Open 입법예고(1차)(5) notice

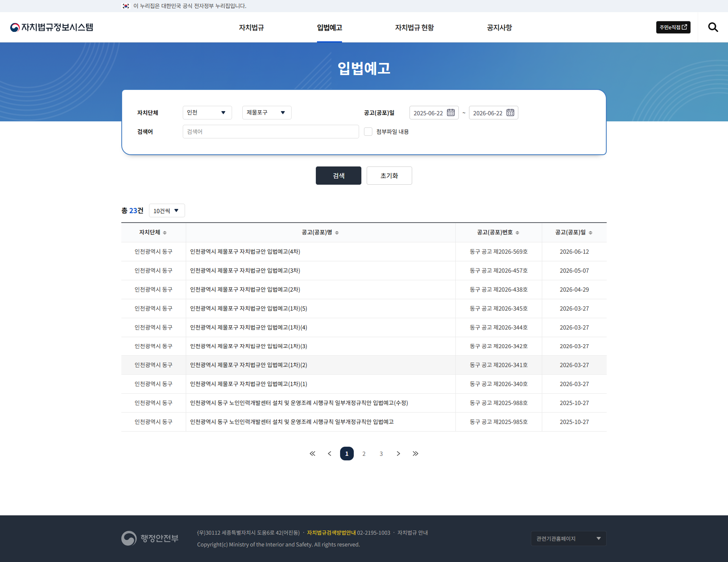pos(249,308)
